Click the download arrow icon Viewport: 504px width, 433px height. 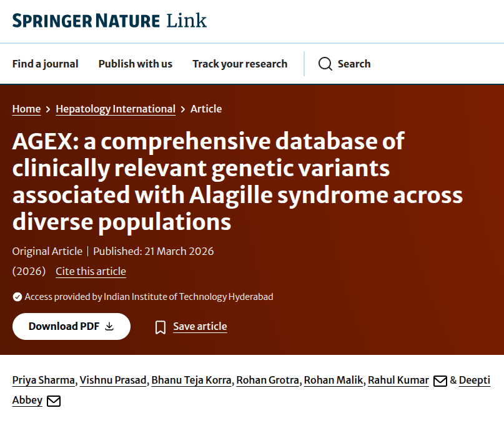point(109,326)
